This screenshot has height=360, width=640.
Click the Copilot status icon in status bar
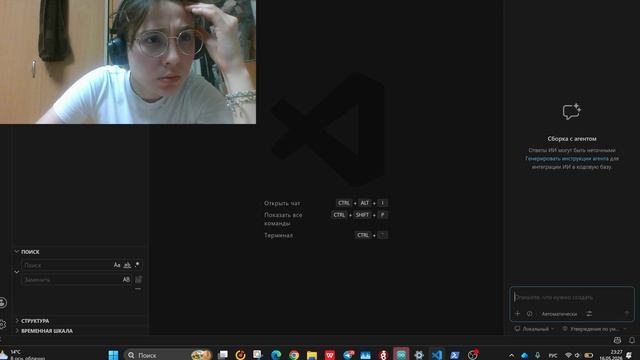617,340
